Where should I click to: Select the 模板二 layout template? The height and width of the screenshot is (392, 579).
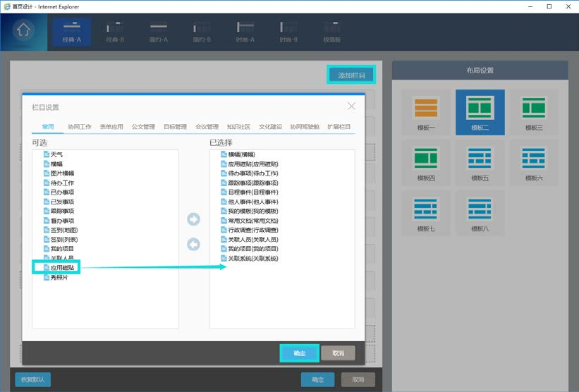[480, 112]
